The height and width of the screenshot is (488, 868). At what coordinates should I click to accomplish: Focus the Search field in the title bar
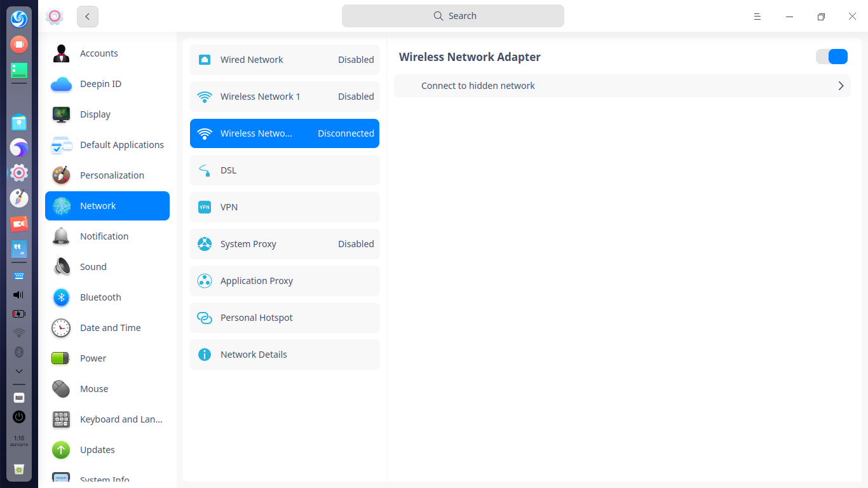tap(453, 16)
